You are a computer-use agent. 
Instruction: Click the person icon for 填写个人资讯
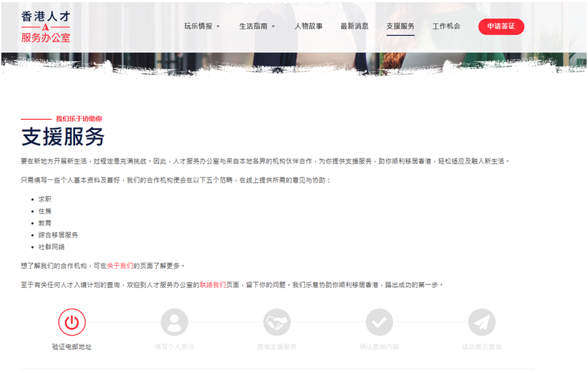(x=174, y=322)
